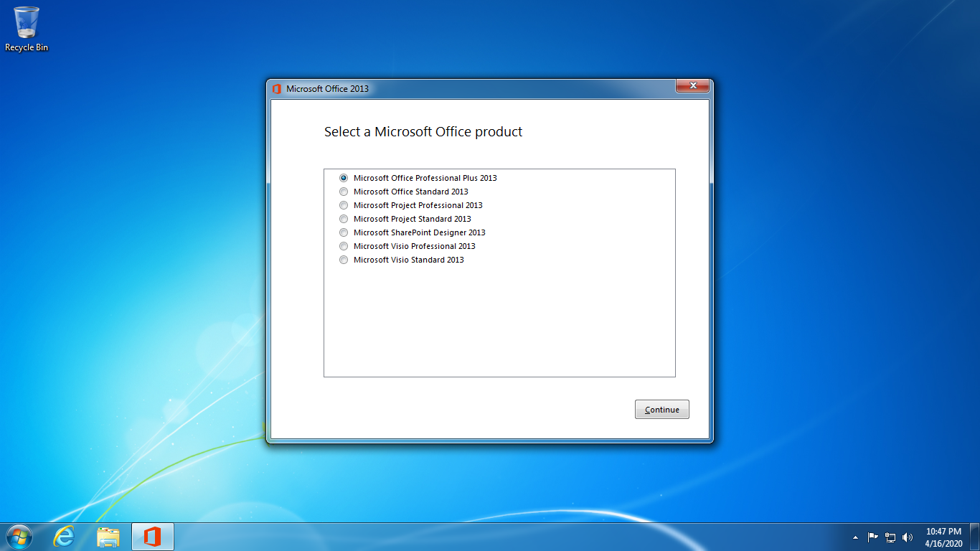980x551 pixels.
Task: Open Windows Explorer from taskbar
Action: tap(108, 537)
